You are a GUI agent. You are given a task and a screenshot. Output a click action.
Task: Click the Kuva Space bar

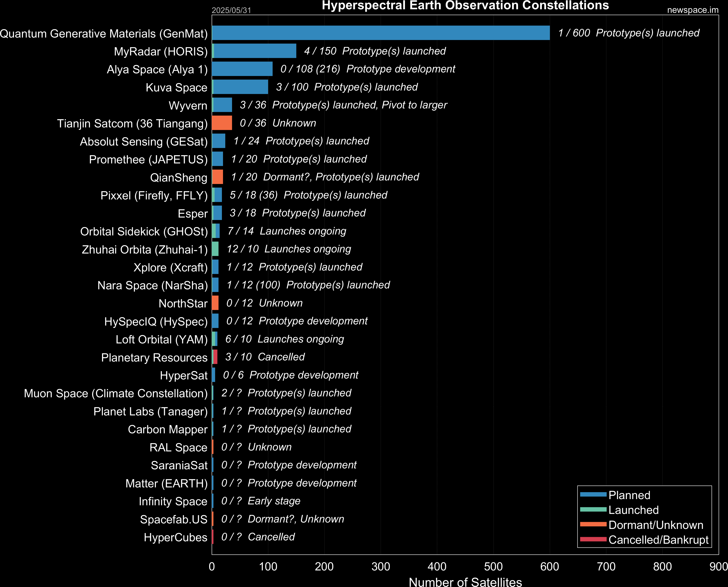[240, 87]
